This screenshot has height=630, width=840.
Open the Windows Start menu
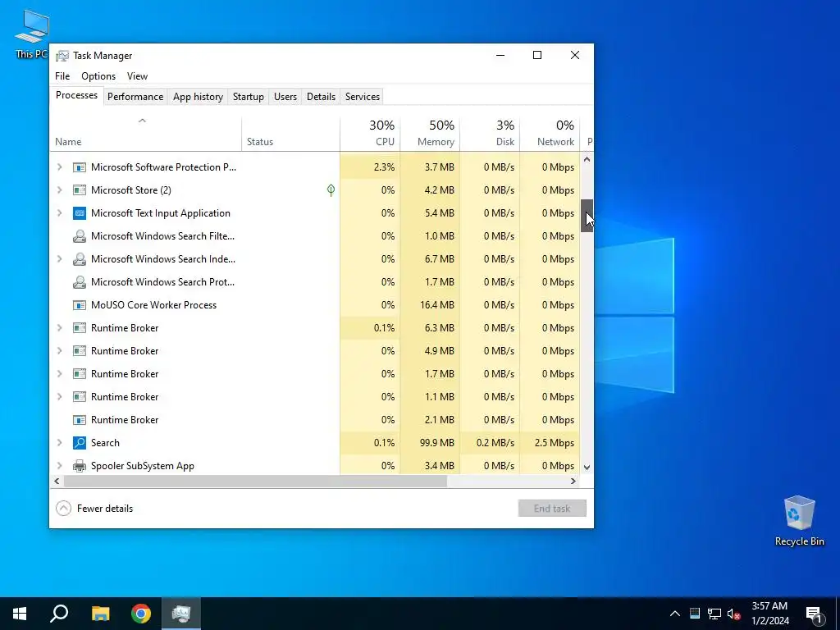20,614
